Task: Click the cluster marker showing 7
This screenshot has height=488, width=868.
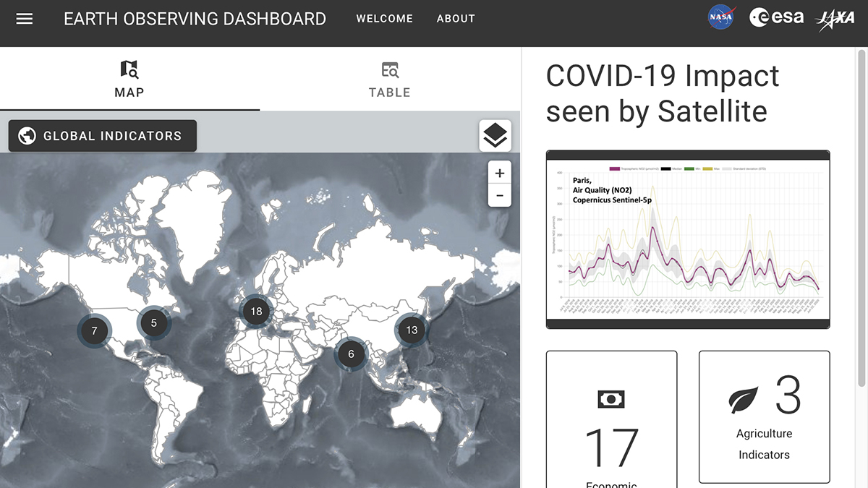Action: point(94,331)
